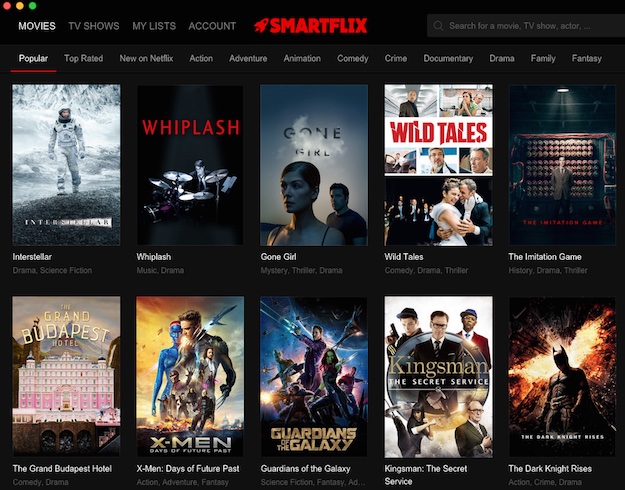Click the search magnifier icon
This screenshot has width=625, height=490.
(x=438, y=26)
